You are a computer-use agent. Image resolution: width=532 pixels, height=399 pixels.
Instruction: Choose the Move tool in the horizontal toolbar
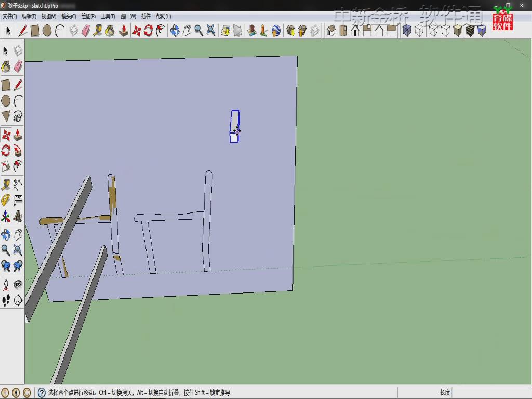137,31
